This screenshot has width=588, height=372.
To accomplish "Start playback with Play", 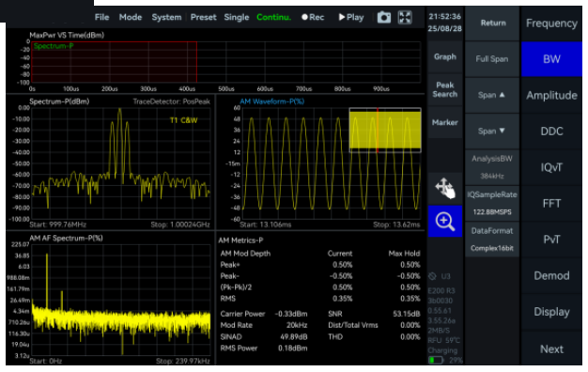I will point(351,17).
